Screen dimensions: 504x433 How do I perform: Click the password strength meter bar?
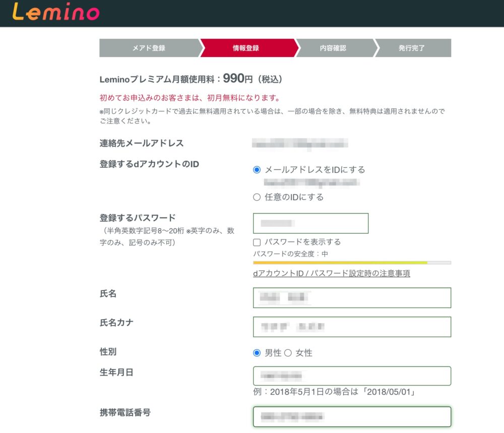coord(352,263)
